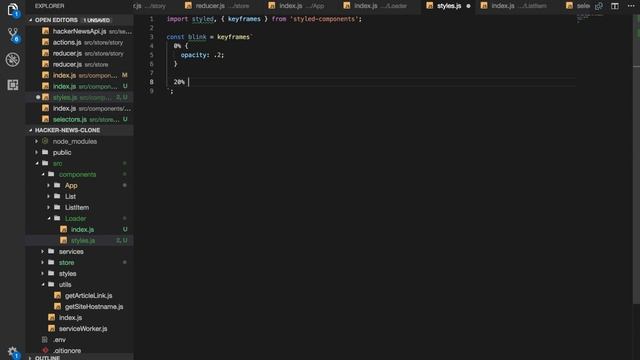This screenshot has width=640, height=360.
Task: Click the store folder icon in tree
Action: click(51, 262)
